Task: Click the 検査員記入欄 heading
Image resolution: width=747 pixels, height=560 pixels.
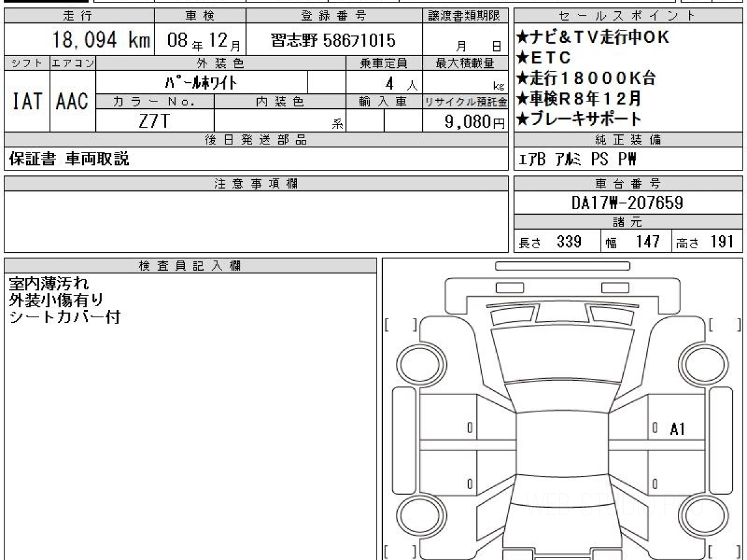Action: click(190, 266)
